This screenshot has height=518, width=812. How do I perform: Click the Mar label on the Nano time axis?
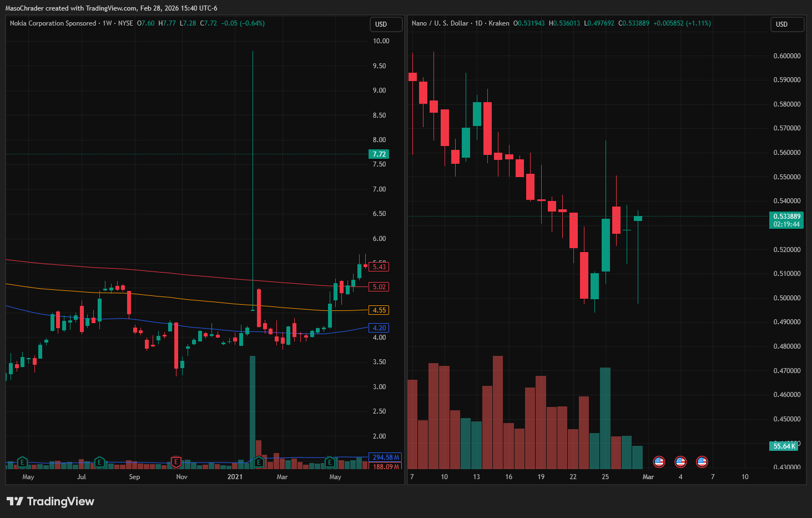(x=648, y=477)
